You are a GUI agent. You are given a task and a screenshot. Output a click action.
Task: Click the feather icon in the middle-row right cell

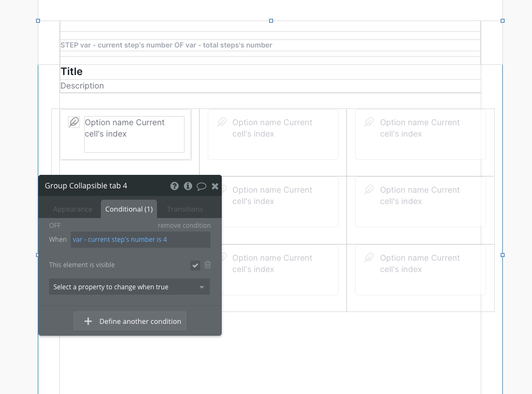click(x=369, y=190)
